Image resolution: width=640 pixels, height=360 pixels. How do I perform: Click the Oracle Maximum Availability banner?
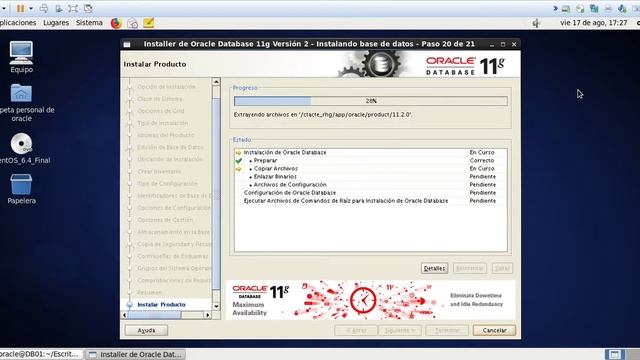[x=371, y=300]
